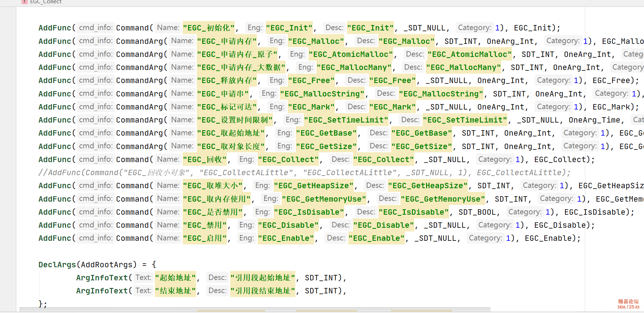Image resolution: width=644 pixels, height=313 pixels.
Task: Click the "EGC_Enable" Eng string
Action: pos(286,238)
